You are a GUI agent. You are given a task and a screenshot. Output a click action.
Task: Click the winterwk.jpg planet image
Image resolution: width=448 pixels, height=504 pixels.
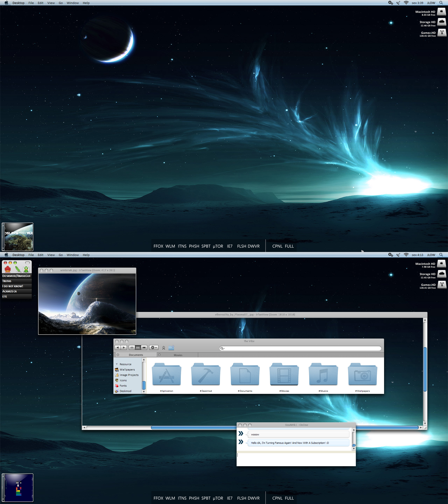[87, 304]
